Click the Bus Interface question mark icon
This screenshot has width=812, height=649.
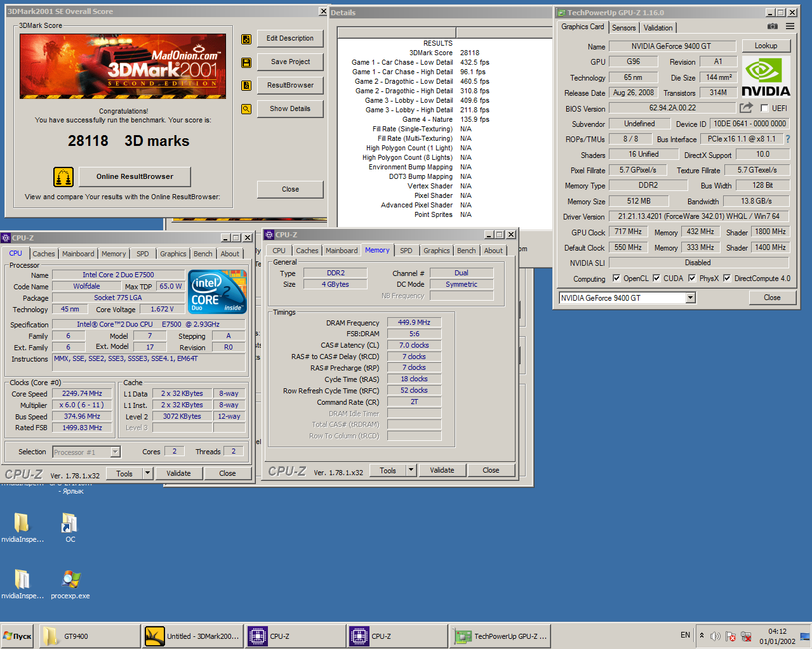point(788,139)
